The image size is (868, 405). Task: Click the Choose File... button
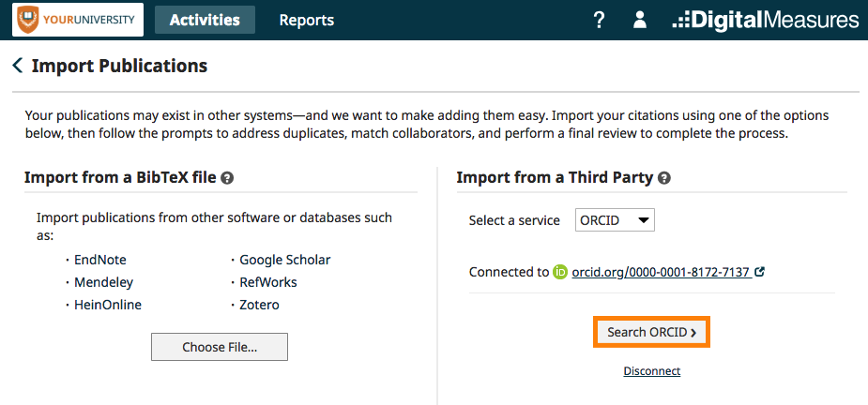(x=220, y=348)
